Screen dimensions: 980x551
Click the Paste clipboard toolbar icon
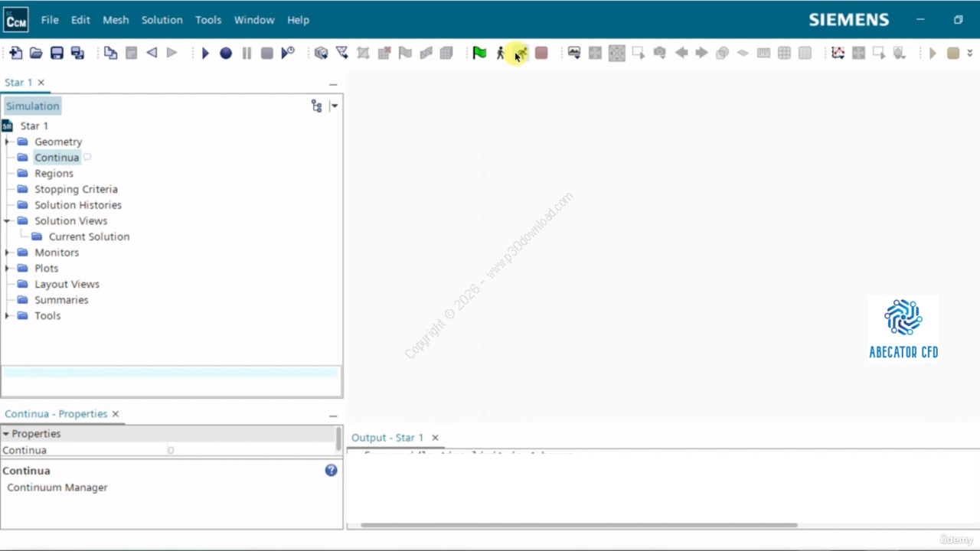coord(131,53)
